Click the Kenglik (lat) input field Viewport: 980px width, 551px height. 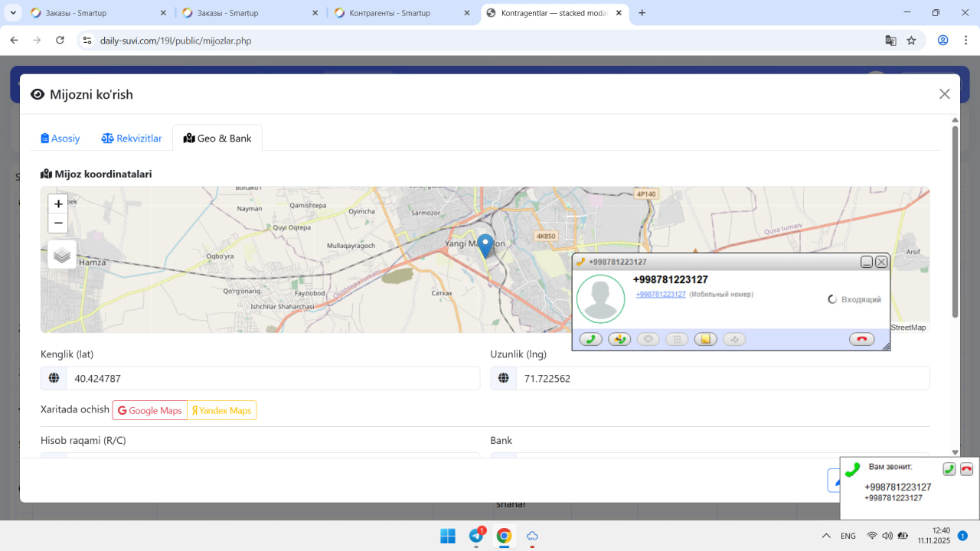[x=273, y=378]
